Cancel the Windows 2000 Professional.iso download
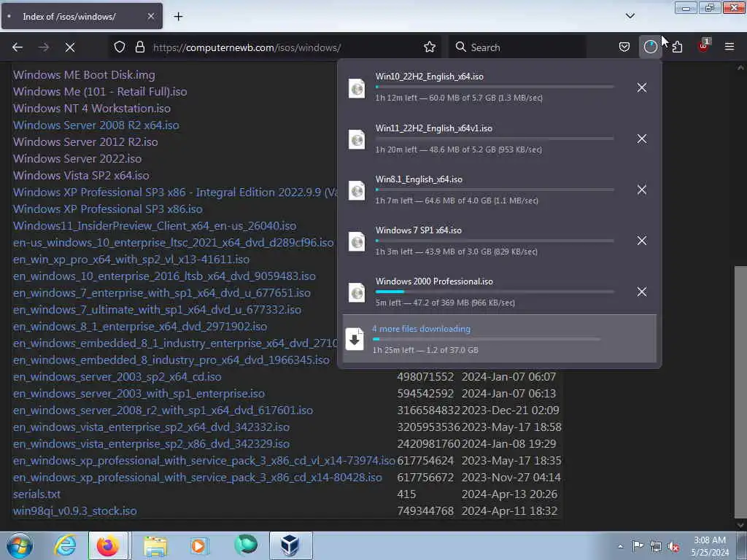 tap(642, 292)
